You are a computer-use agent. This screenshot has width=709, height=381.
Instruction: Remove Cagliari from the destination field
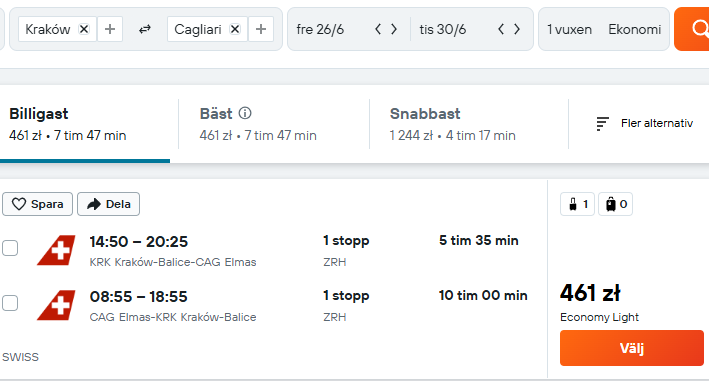[x=235, y=29]
